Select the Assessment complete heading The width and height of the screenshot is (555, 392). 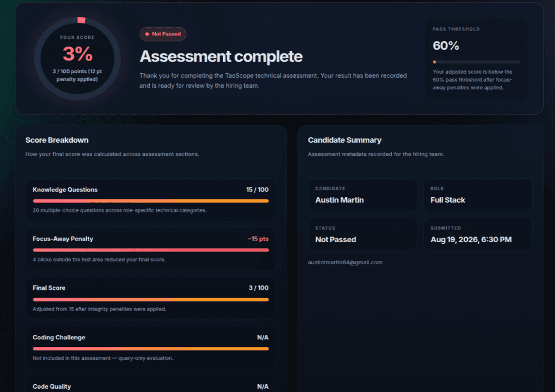(221, 56)
